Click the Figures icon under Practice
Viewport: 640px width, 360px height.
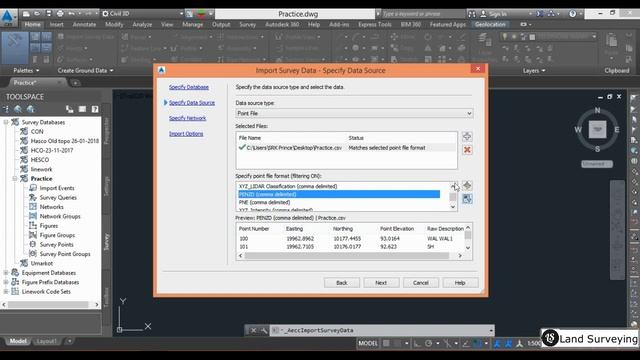33,225
